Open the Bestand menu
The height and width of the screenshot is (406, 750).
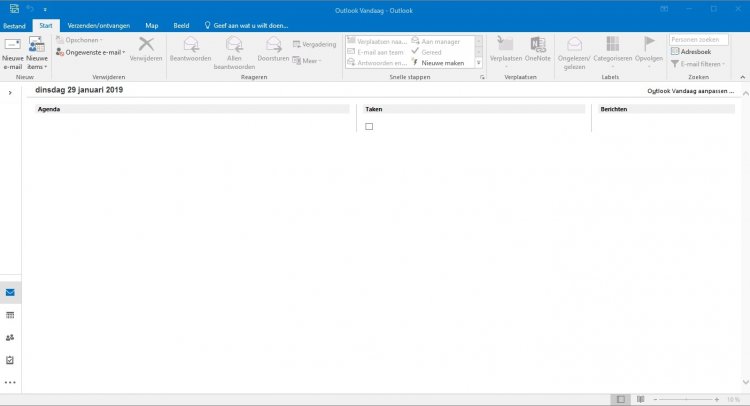point(14,25)
